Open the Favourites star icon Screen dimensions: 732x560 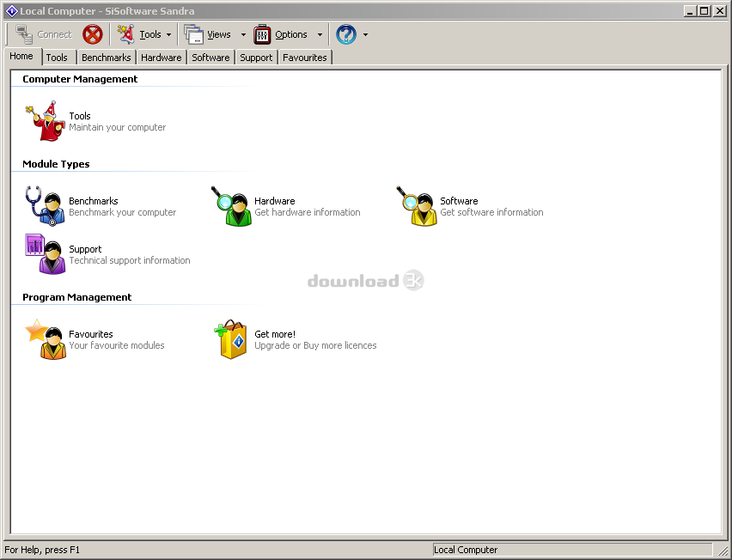click(46, 339)
